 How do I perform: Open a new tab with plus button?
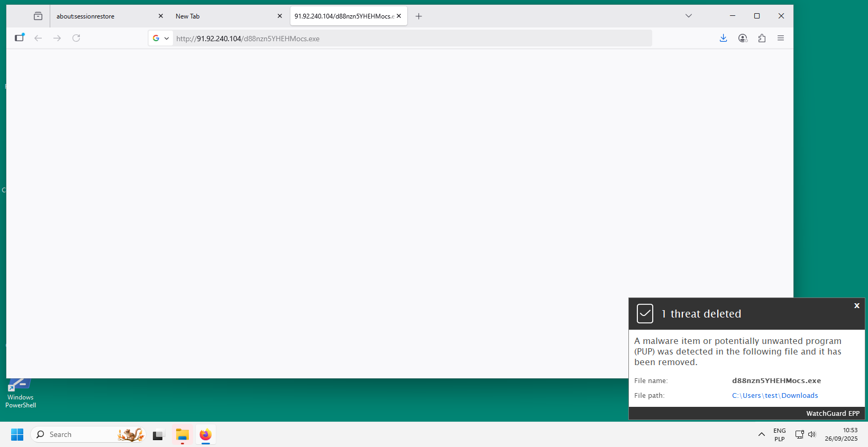418,16
